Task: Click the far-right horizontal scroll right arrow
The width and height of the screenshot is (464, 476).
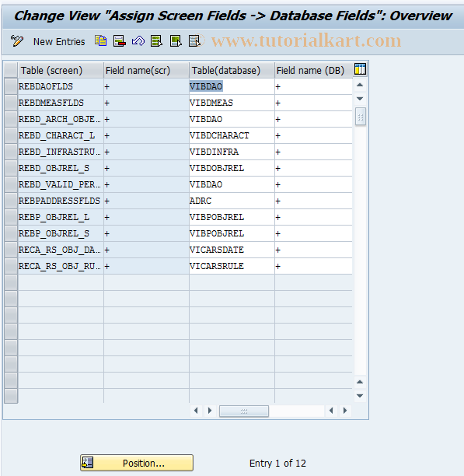Action: click(x=345, y=411)
